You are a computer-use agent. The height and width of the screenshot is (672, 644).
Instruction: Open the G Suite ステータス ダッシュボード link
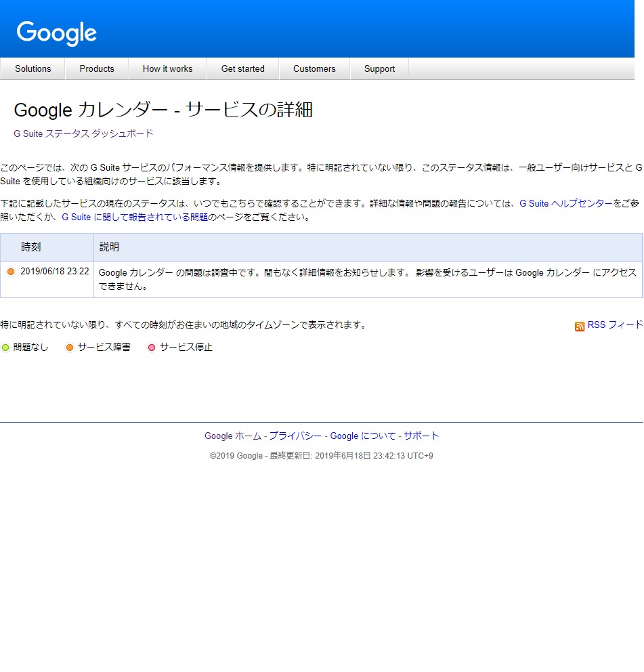click(x=83, y=133)
